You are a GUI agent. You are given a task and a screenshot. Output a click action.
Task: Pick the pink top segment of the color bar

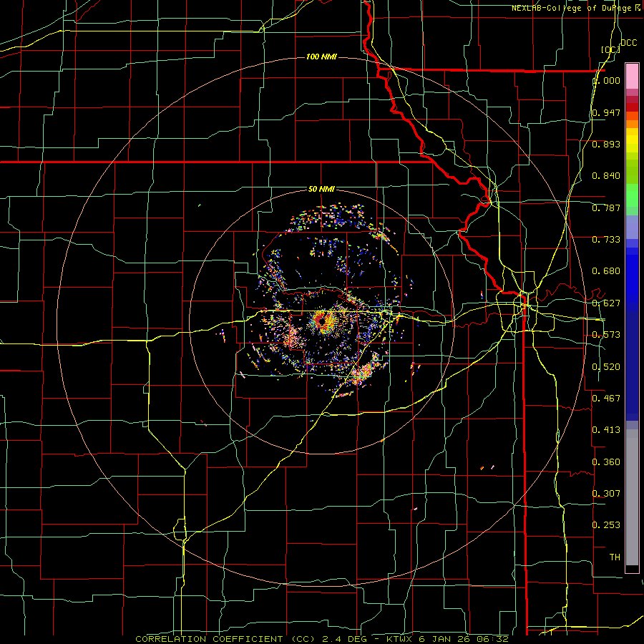(x=632, y=76)
